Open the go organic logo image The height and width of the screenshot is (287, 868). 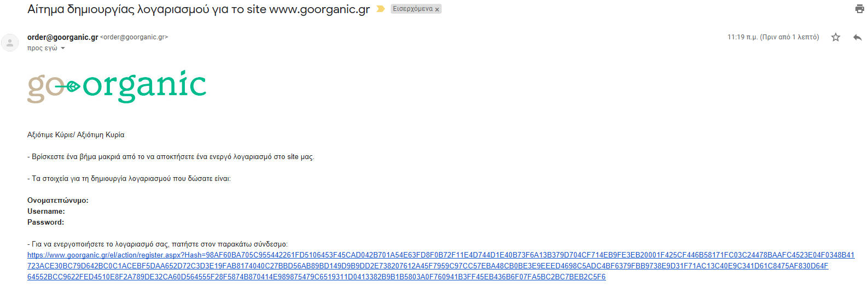click(x=117, y=86)
